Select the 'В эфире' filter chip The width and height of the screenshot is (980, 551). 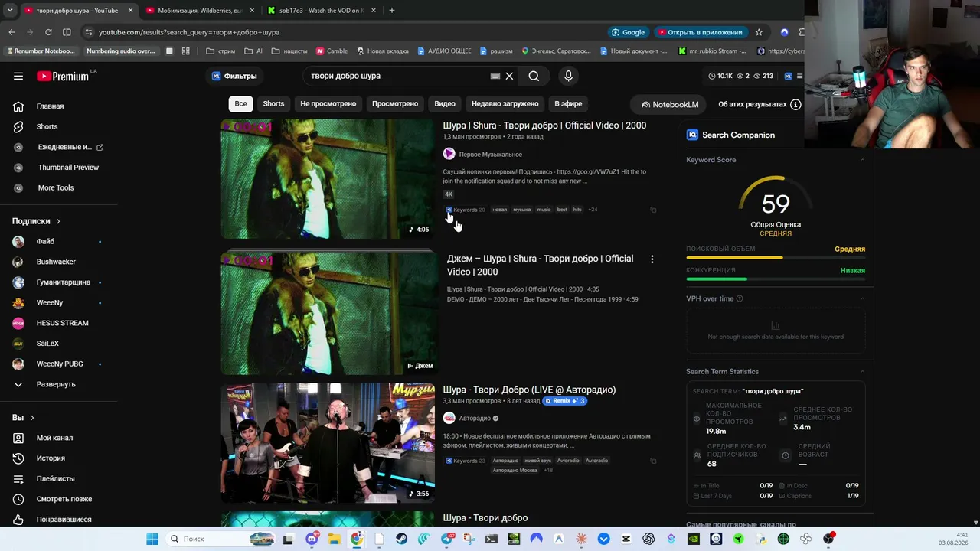(568, 104)
